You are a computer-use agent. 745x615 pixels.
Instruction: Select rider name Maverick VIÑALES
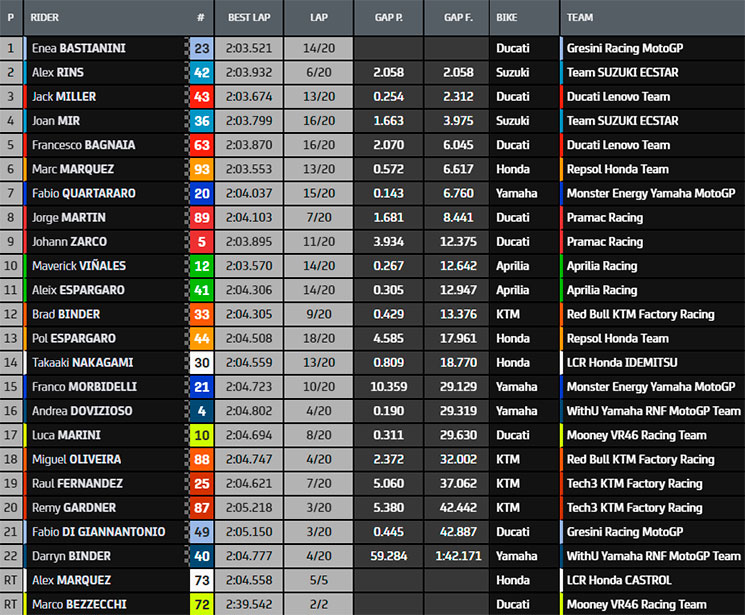(x=79, y=266)
